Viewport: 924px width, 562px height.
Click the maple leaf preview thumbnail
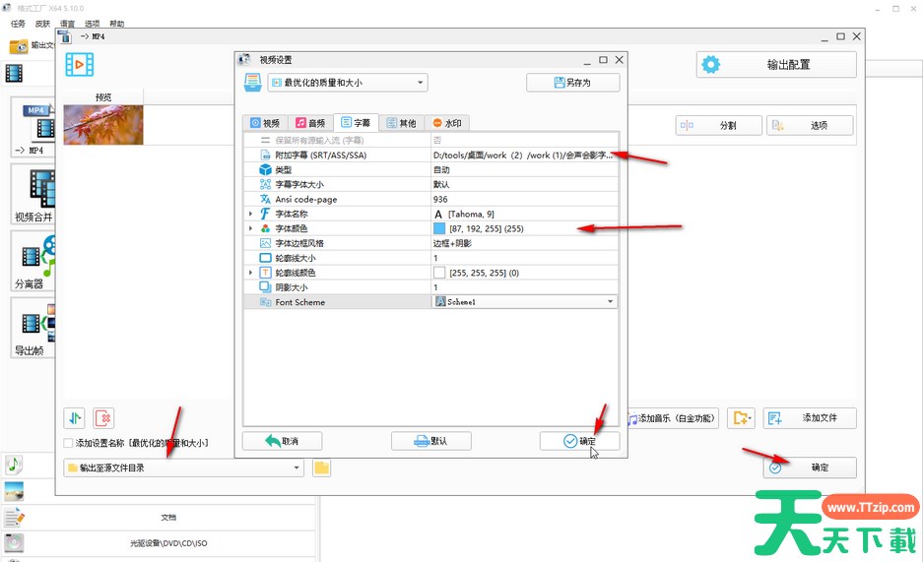(103, 125)
